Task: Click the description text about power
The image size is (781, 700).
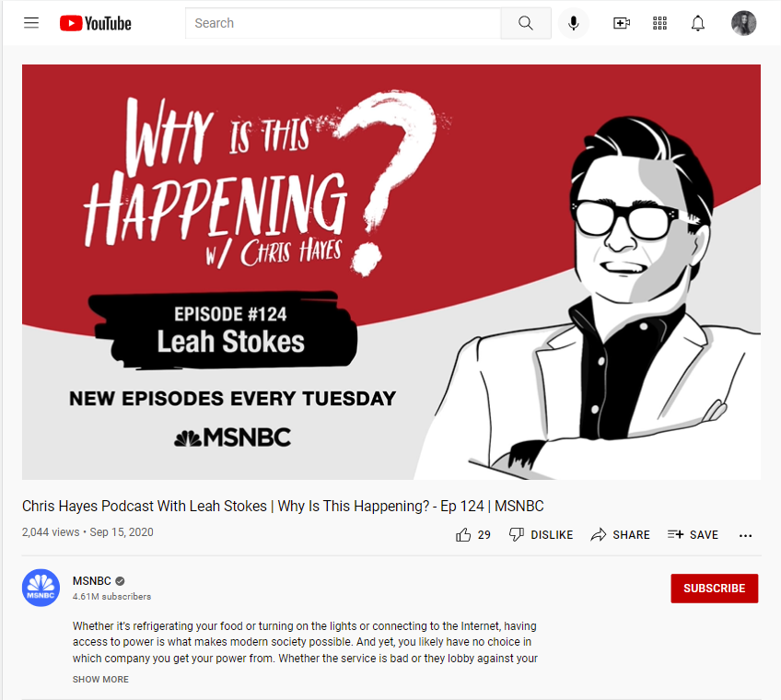Action: (x=305, y=642)
